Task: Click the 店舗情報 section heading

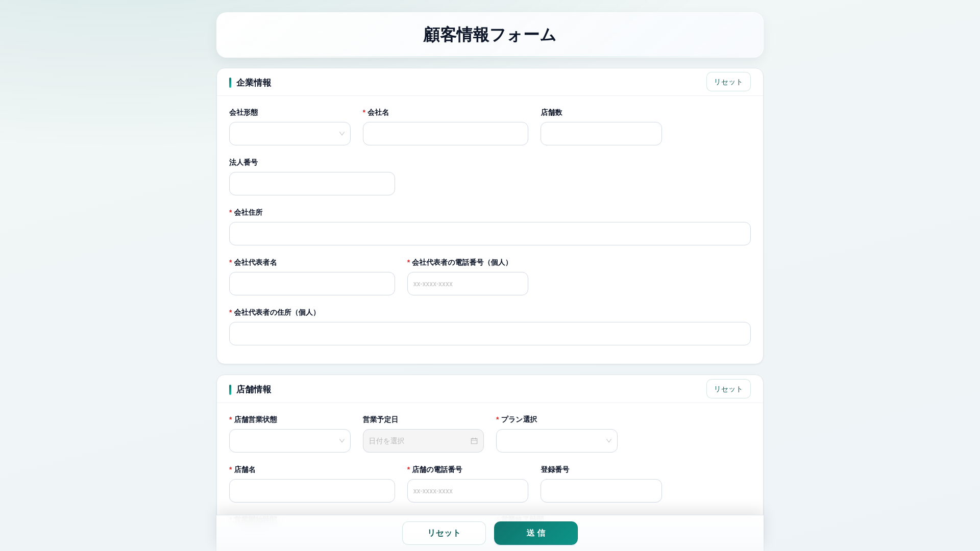Action: coord(254,389)
